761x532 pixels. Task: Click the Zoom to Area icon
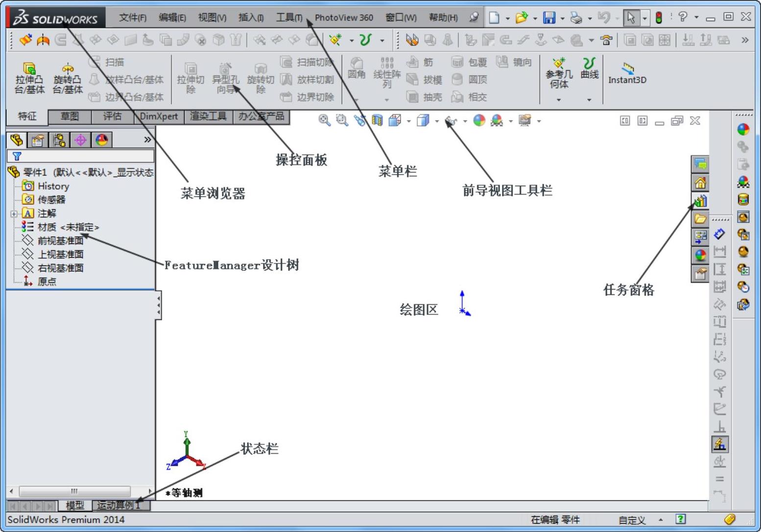tap(342, 121)
